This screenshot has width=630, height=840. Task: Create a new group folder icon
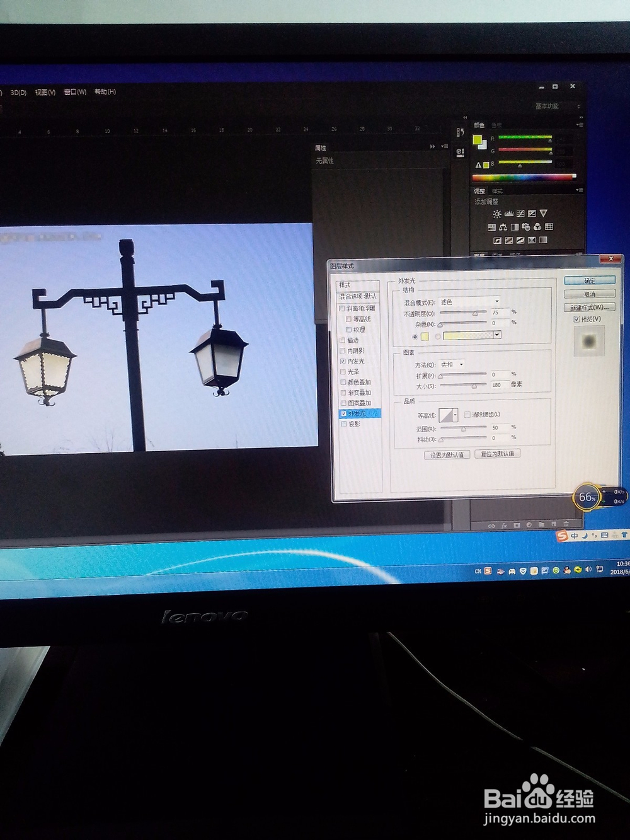click(541, 524)
